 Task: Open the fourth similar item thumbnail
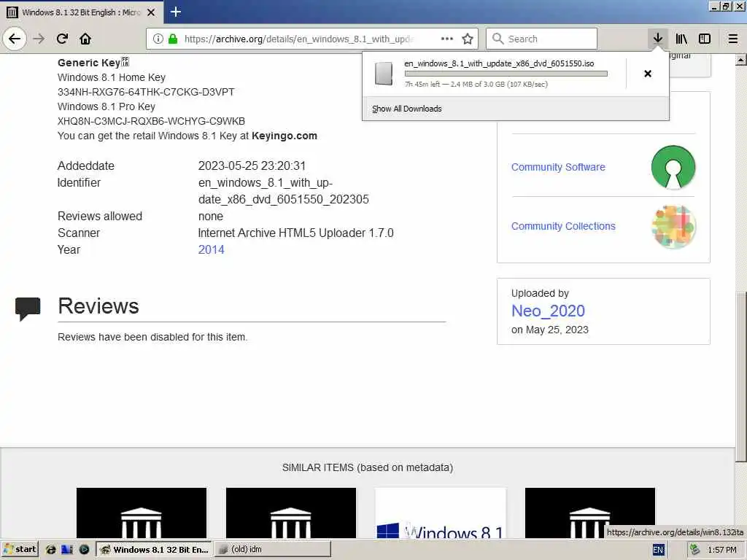click(x=589, y=513)
